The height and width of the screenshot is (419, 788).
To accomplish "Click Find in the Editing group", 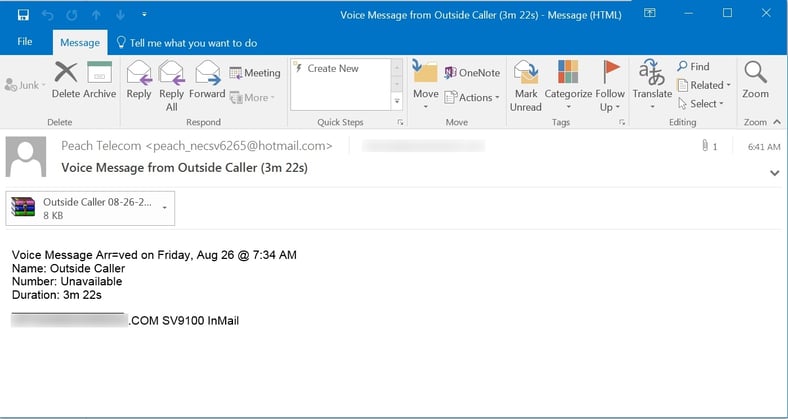I will click(693, 67).
